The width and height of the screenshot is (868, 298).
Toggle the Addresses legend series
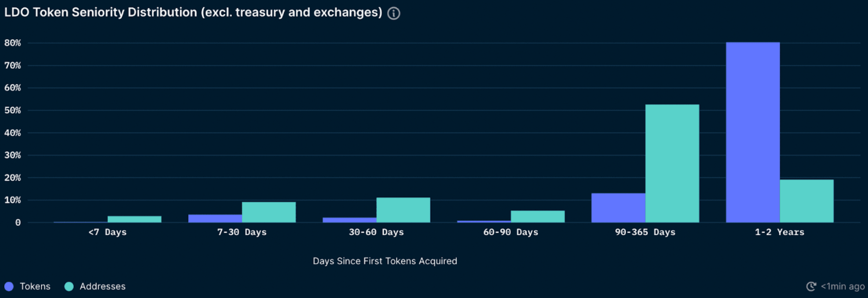pyautogui.click(x=102, y=286)
